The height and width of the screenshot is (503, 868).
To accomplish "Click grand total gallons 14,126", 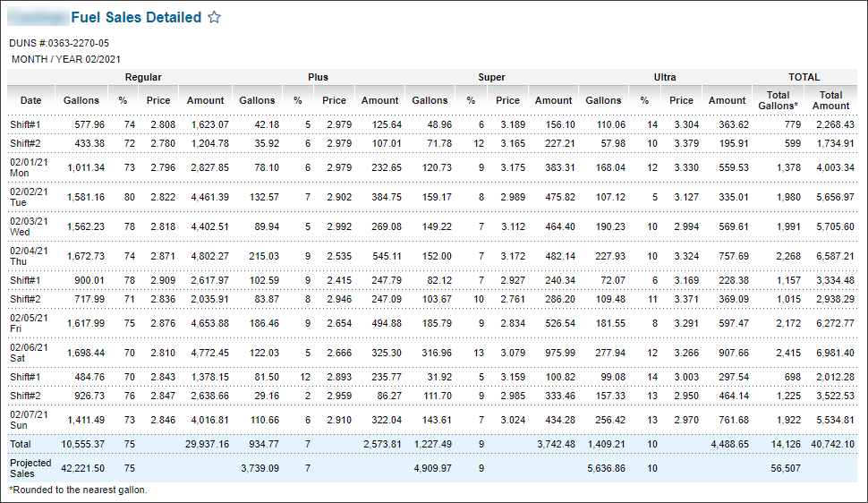I will [786, 444].
